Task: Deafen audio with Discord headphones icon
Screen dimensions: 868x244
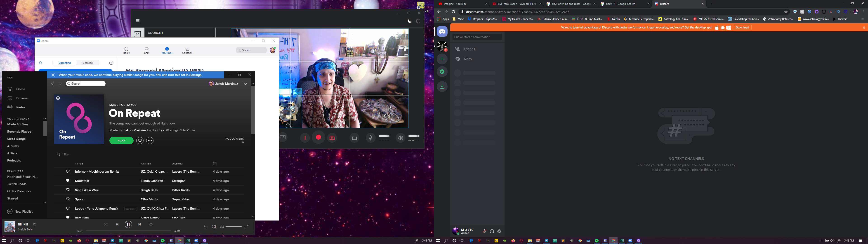Action: click(x=492, y=231)
